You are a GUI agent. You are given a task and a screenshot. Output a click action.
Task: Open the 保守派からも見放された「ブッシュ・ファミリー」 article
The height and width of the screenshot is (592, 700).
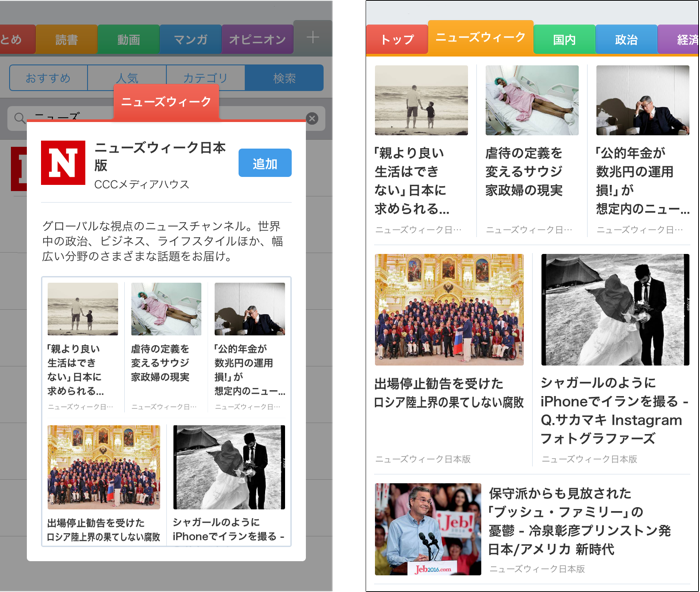point(579,521)
